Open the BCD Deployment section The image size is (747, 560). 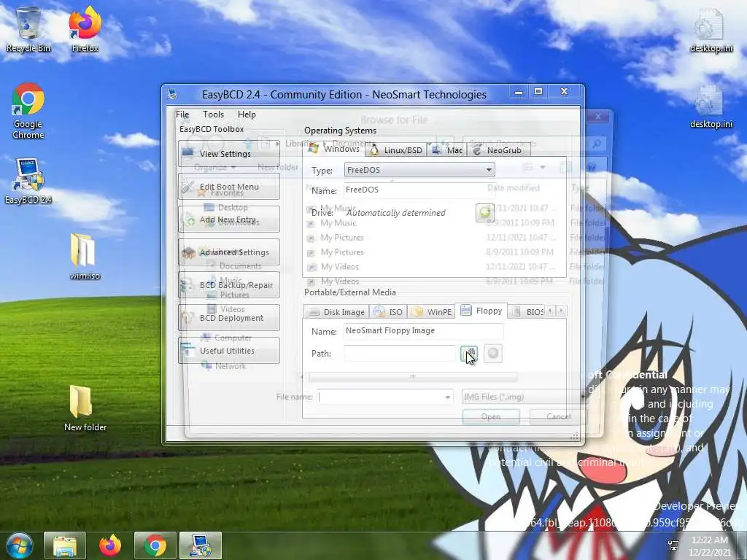(x=228, y=318)
